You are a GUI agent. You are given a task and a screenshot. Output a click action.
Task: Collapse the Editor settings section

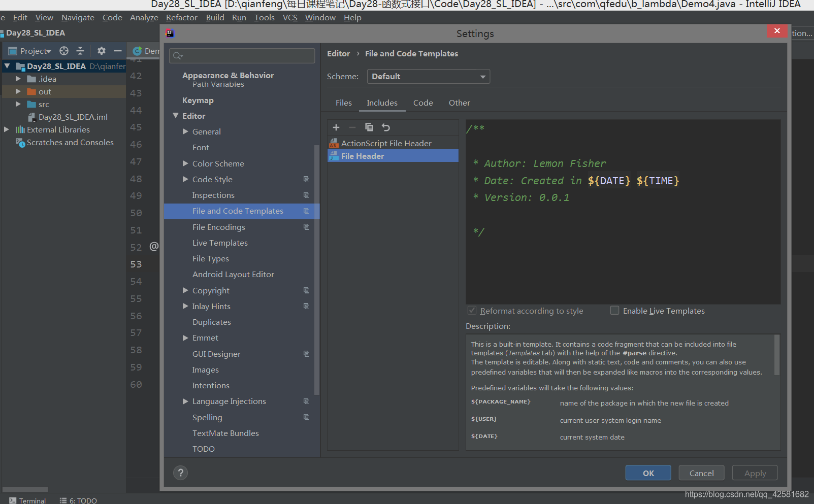coord(176,116)
